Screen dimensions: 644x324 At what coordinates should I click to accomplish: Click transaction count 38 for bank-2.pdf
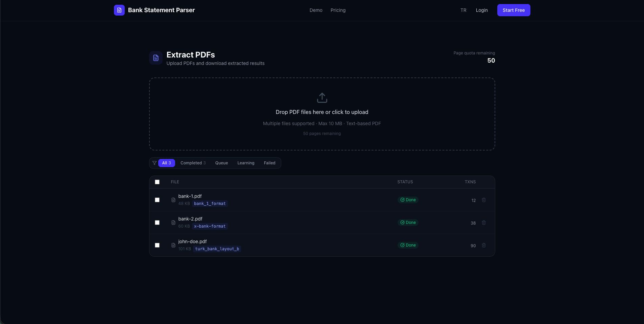(473, 223)
